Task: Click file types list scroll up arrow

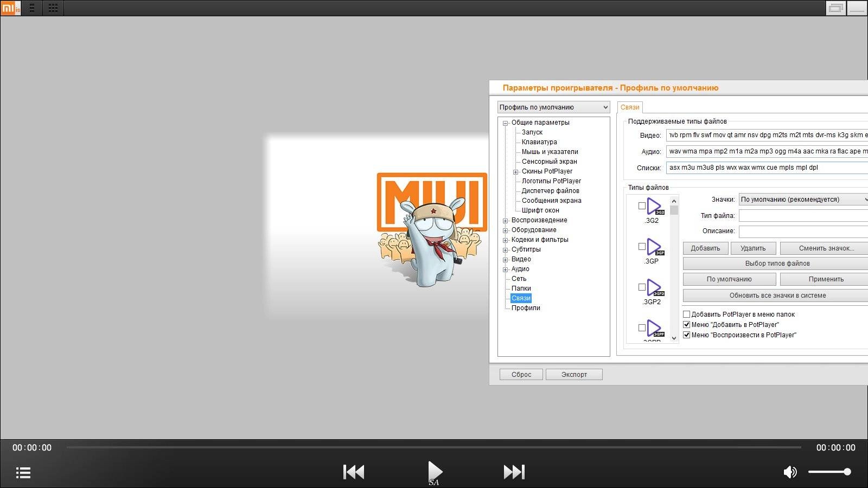Action: (x=674, y=201)
